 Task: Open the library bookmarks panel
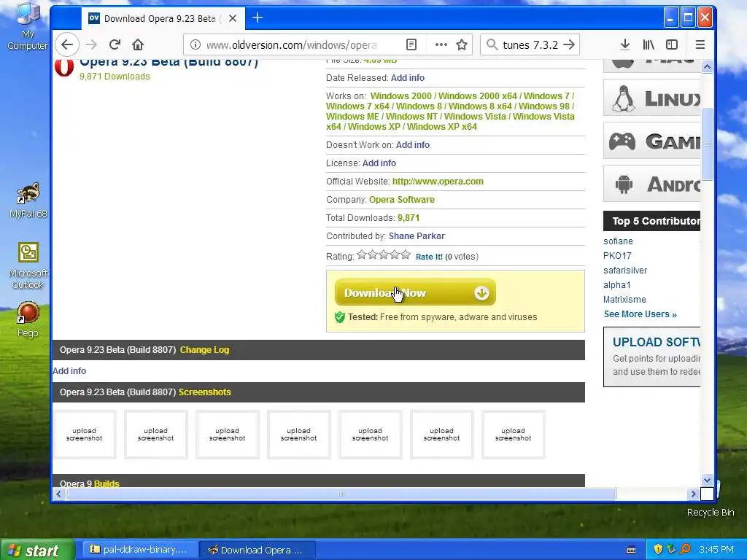pyautogui.click(x=649, y=44)
